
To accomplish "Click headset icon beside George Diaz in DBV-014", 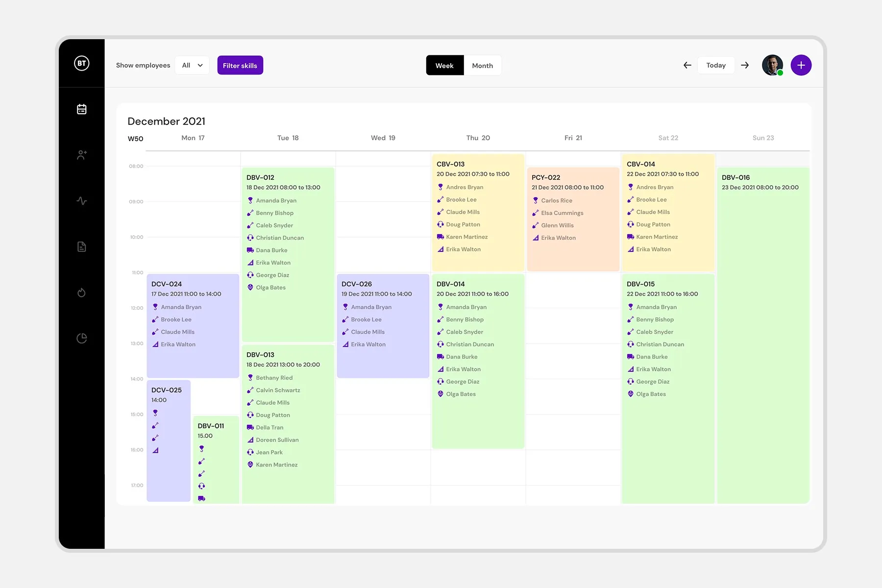I will pyautogui.click(x=441, y=381).
